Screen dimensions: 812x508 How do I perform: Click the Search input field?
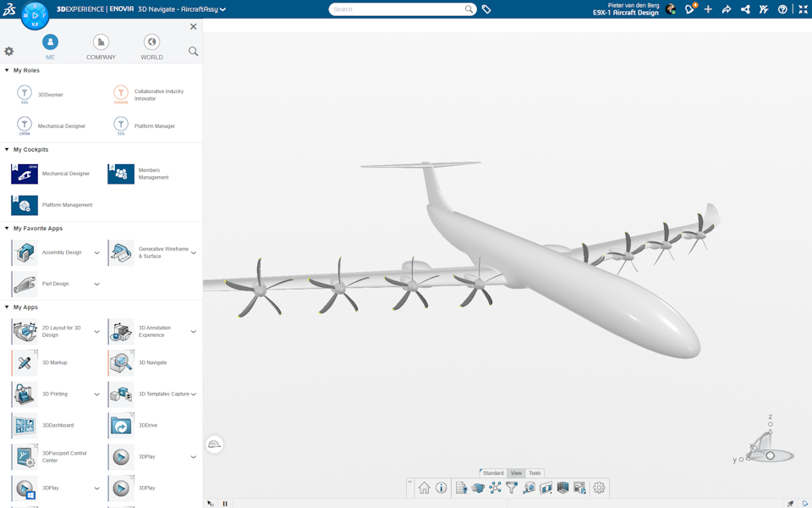click(x=398, y=8)
